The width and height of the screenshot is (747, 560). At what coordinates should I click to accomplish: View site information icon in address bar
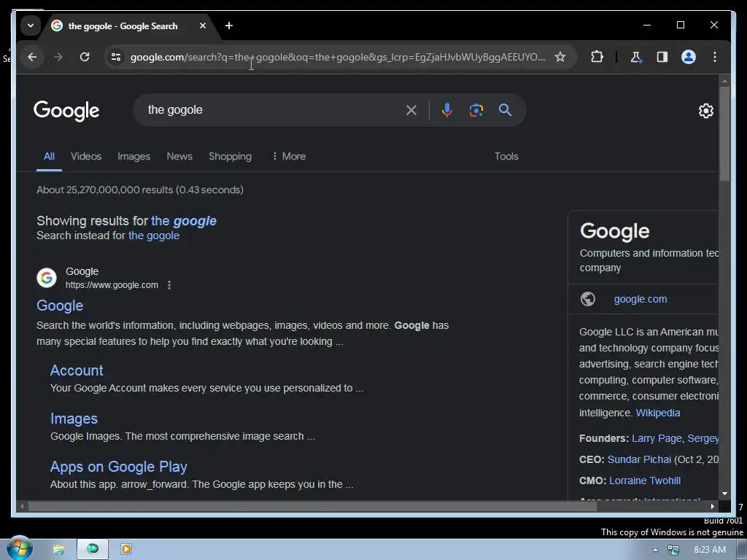[116, 57]
